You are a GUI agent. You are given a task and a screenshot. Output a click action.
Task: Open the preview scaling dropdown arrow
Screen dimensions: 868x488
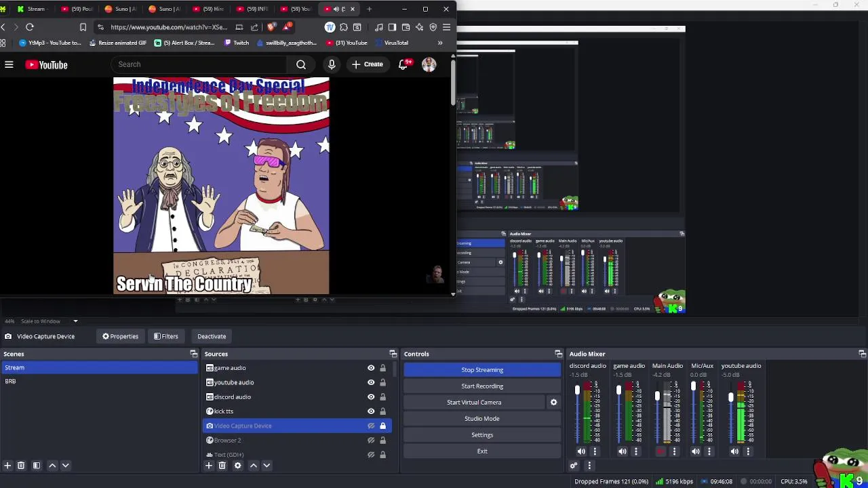pos(75,321)
